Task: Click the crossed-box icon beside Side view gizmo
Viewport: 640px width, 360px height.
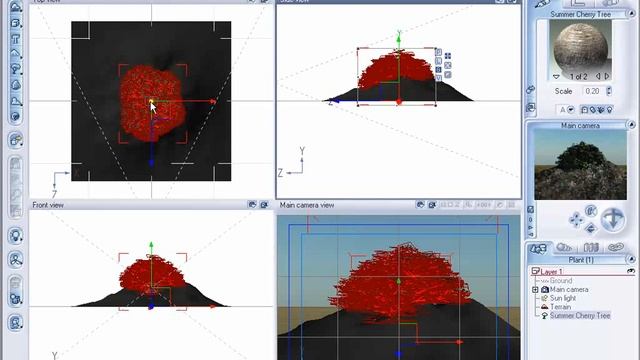Action: 448,65
